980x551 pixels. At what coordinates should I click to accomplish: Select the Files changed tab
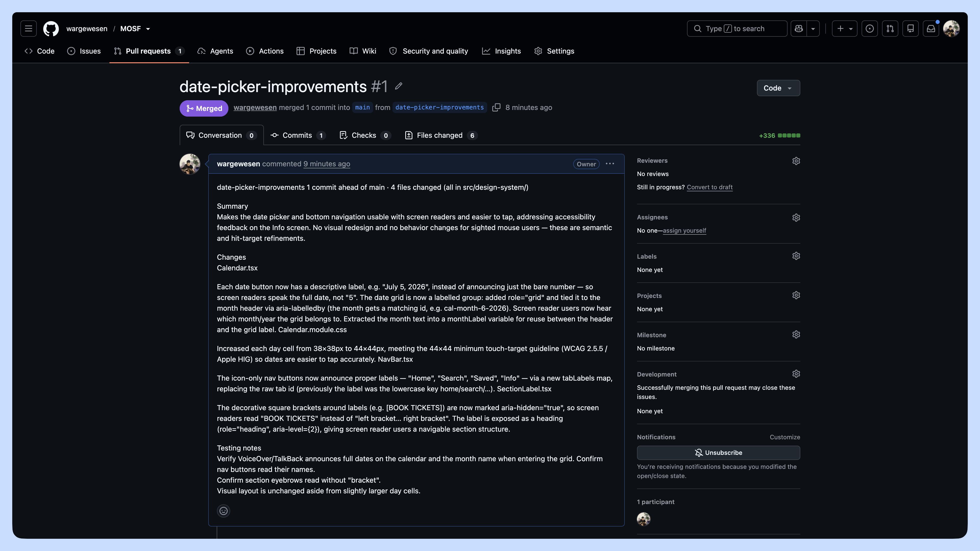441,135
